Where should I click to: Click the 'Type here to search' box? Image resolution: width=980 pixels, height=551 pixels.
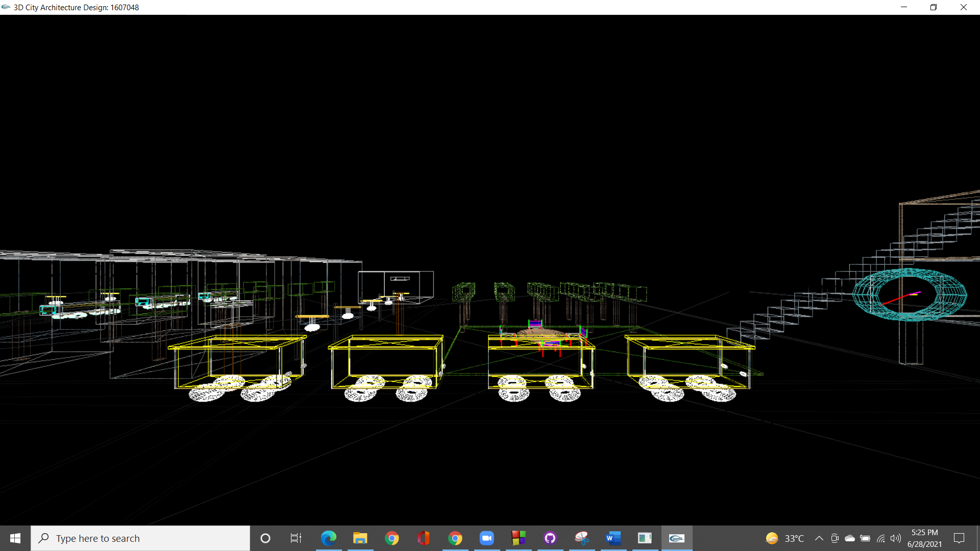pyautogui.click(x=140, y=538)
